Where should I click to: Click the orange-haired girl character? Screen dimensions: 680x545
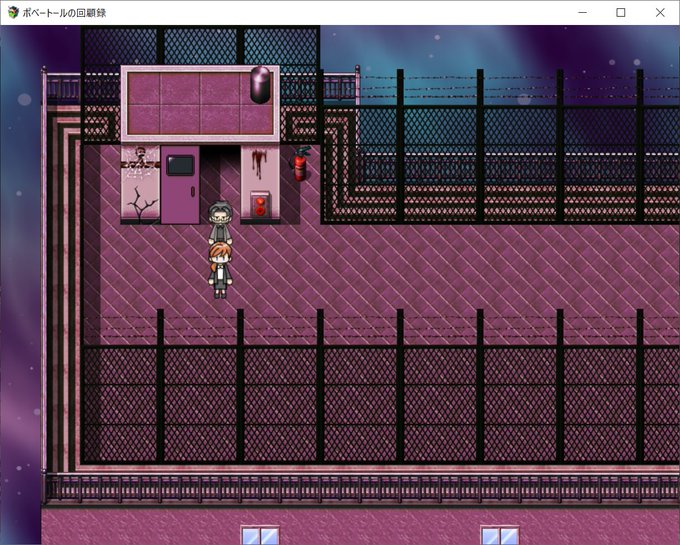[x=220, y=270]
